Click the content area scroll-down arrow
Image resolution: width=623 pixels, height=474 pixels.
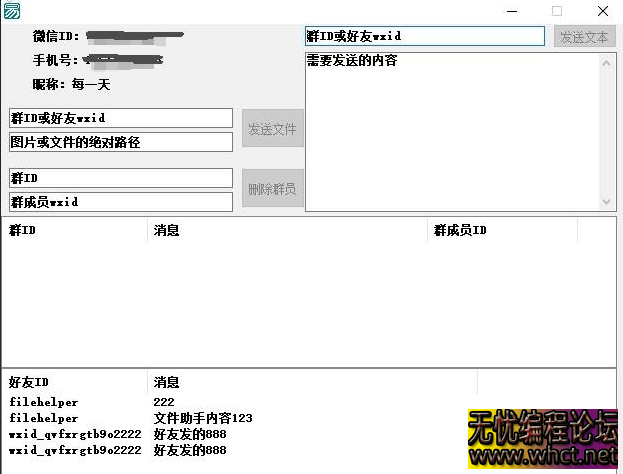click(x=606, y=202)
